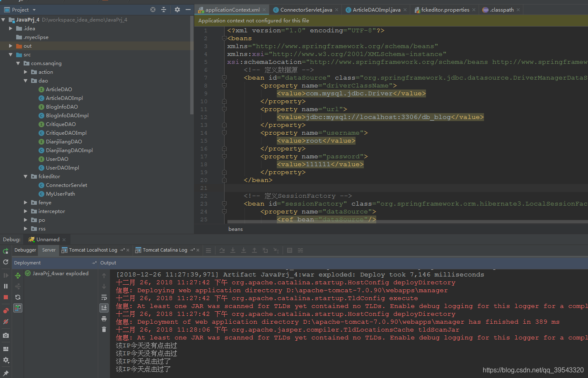Screen dimensions: 588x378
Task: Click the Update application reload icon
Action: point(6,262)
